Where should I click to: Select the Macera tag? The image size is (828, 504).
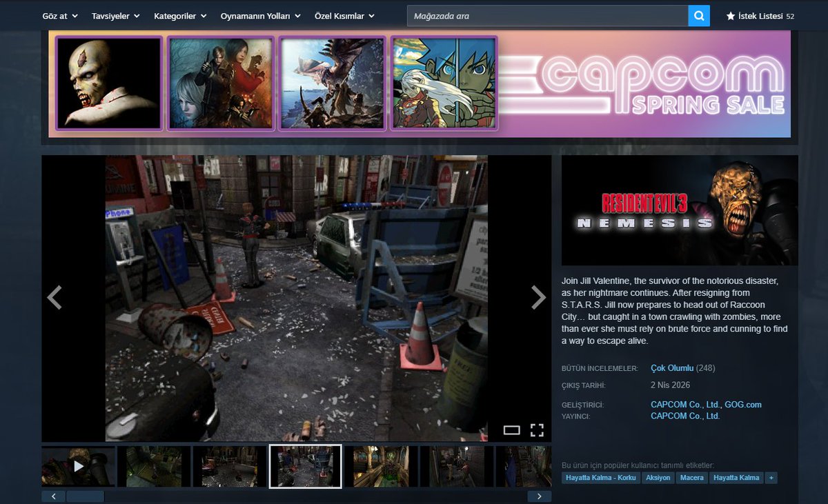point(692,478)
